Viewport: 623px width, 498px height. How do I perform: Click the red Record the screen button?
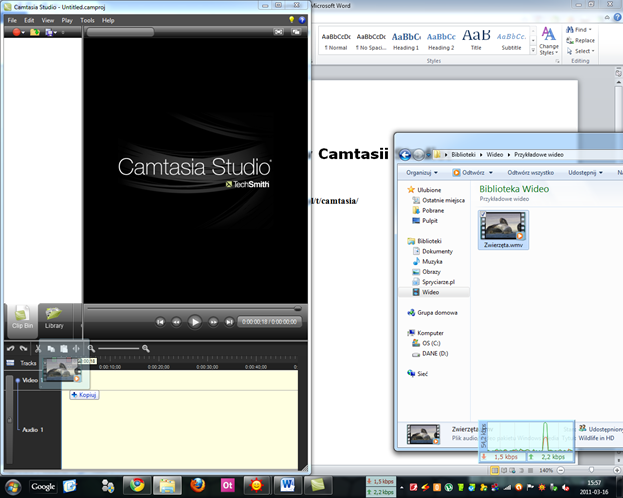[16, 32]
